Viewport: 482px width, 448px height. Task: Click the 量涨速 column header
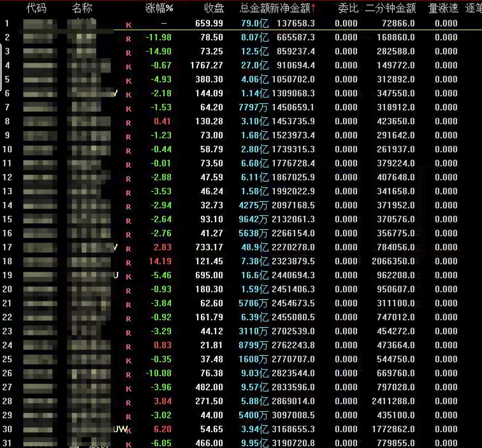click(x=443, y=8)
